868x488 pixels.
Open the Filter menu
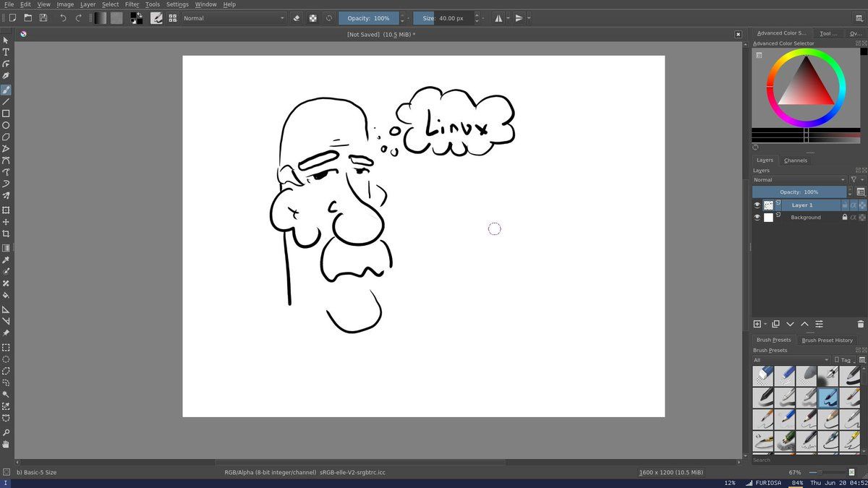(132, 4)
